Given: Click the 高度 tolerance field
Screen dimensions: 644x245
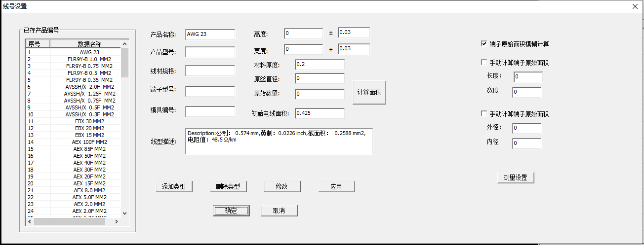Looking at the screenshot, I should [354, 33].
